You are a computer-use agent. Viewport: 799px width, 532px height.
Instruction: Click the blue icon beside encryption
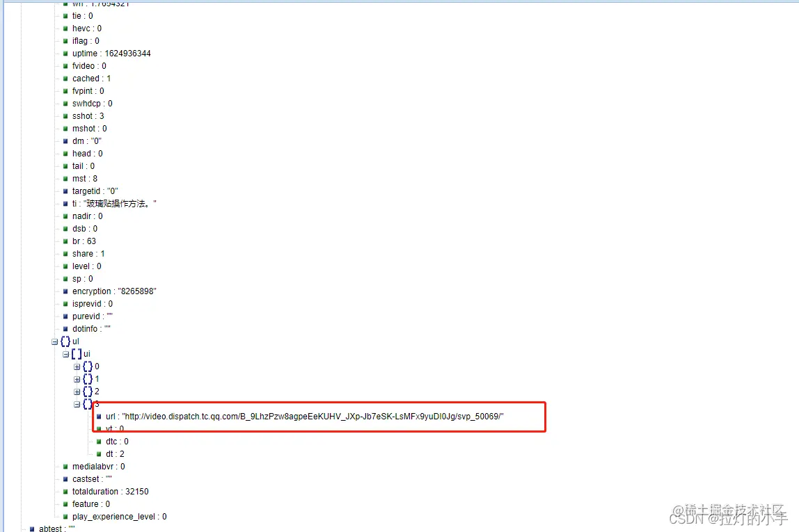(x=65, y=291)
